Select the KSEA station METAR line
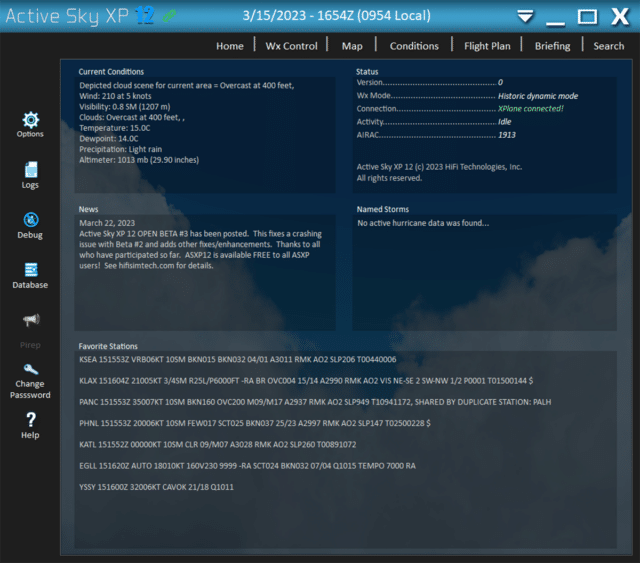 point(237,359)
